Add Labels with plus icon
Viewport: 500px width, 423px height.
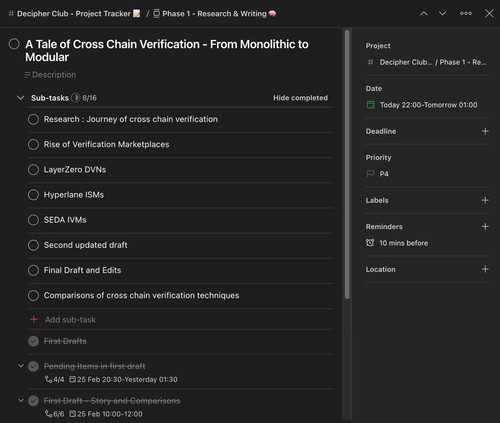[485, 200]
